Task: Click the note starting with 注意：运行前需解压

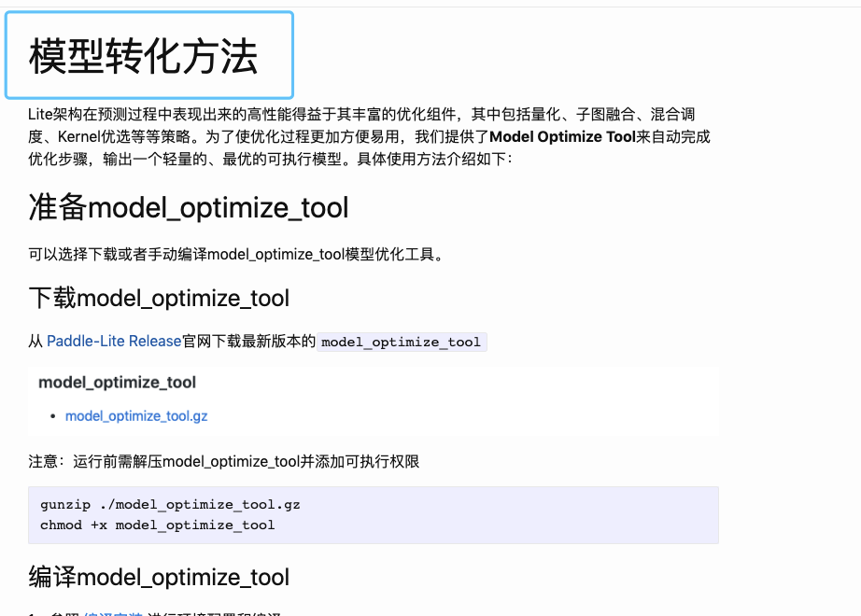Action: pyautogui.click(x=224, y=461)
